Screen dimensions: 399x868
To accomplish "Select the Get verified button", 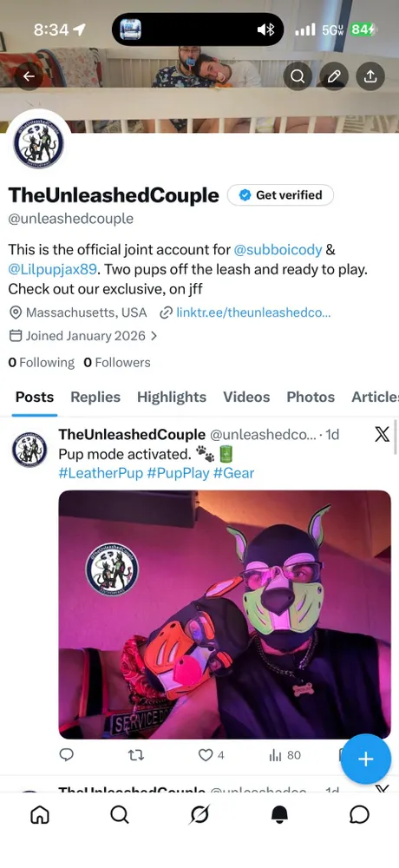I will (x=280, y=194).
